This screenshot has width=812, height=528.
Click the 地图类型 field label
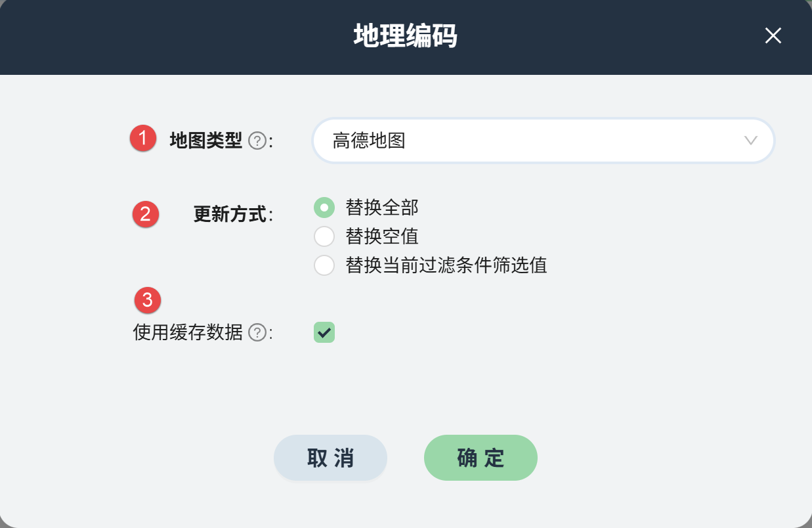(x=206, y=141)
